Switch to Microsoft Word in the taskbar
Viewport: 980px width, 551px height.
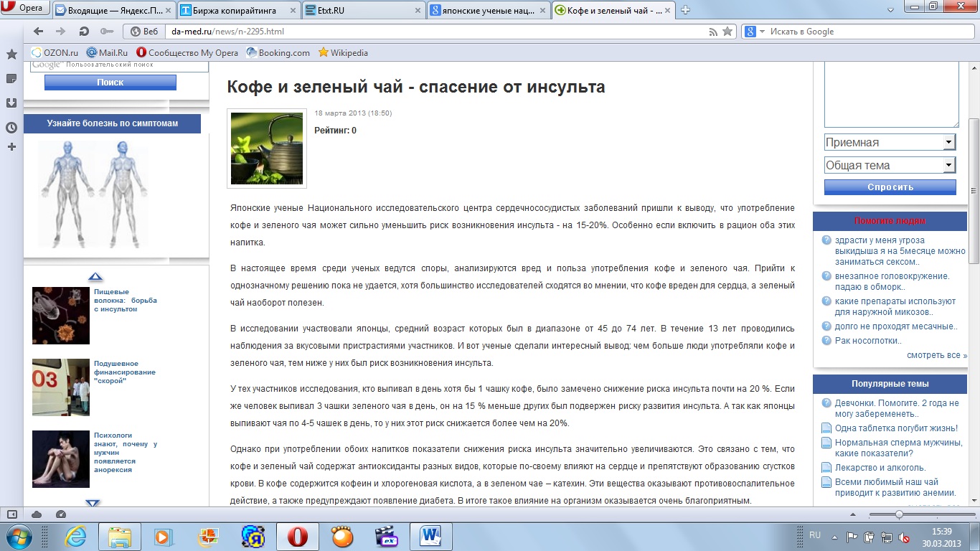point(430,536)
